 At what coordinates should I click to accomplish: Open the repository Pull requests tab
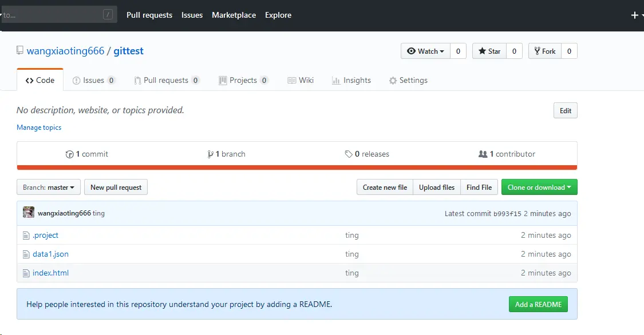pos(167,81)
